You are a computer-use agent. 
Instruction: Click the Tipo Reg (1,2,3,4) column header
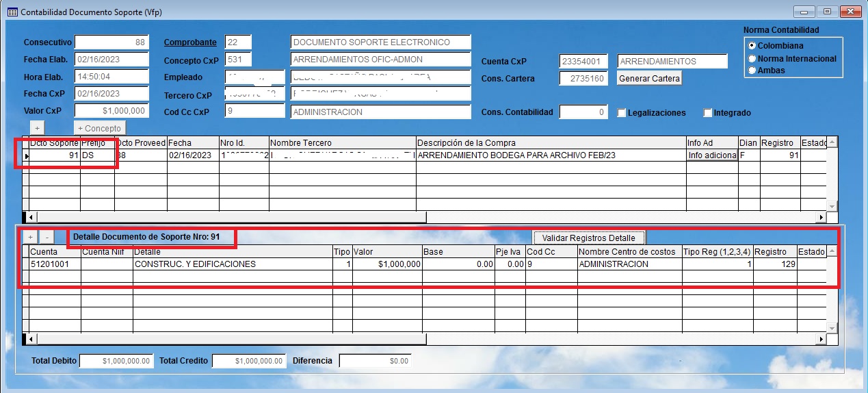(x=718, y=251)
